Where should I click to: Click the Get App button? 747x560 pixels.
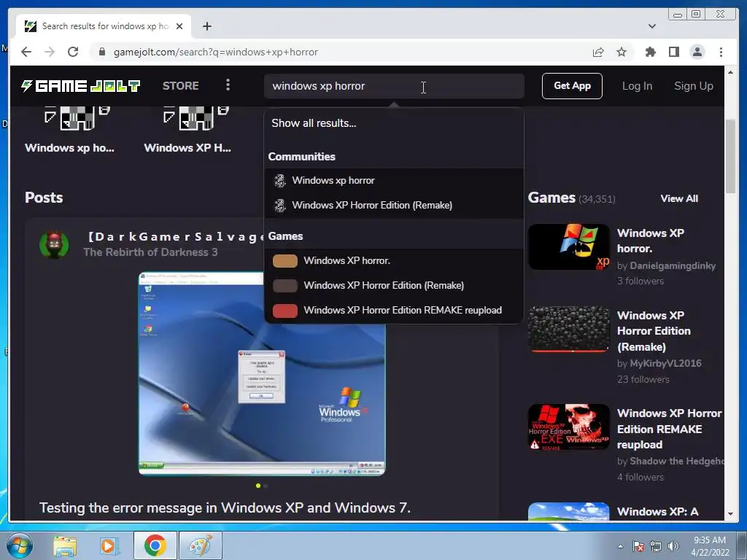click(x=572, y=86)
